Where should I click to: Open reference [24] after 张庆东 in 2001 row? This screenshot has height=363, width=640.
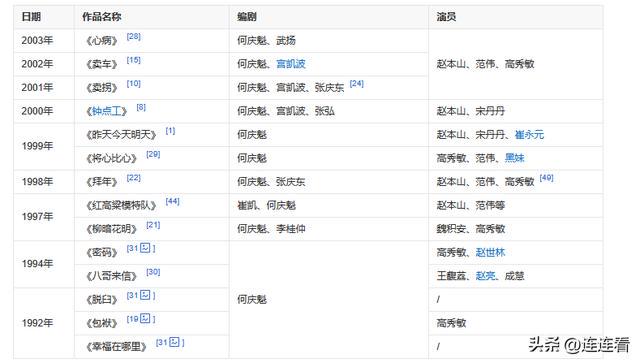click(x=356, y=84)
